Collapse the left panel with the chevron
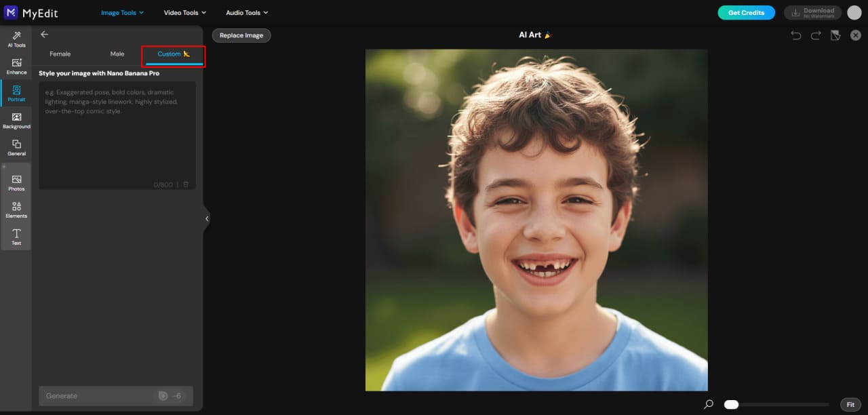The image size is (868, 415). tap(207, 218)
